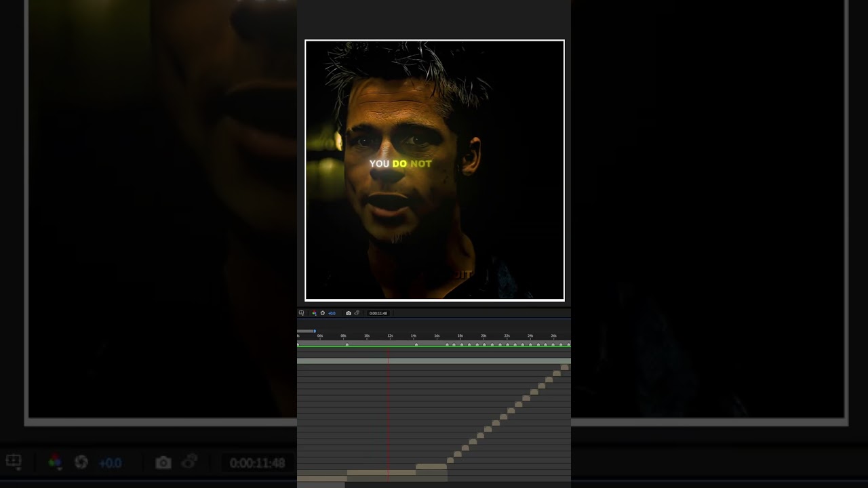This screenshot has width=868, height=488.
Task: Click the 12s label on time ruler
Action: point(390,336)
